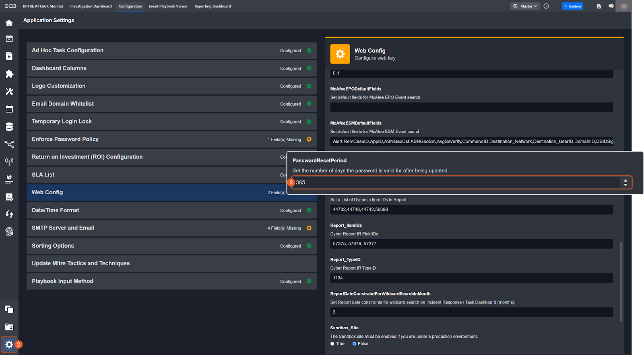Image resolution: width=644 pixels, height=355 pixels.
Task: Select True for Sandbox_Site
Action: [x=332, y=344]
